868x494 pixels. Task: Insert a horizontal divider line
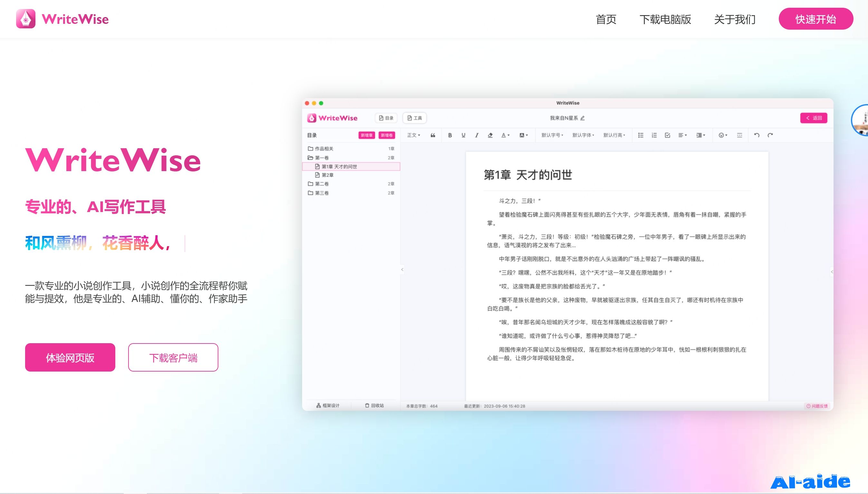coord(739,135)
